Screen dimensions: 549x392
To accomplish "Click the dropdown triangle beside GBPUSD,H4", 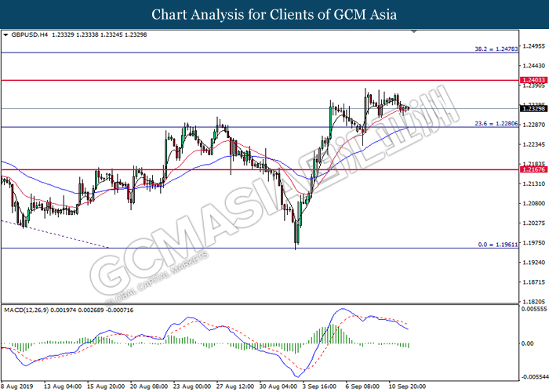I will (x=7, y=35).
